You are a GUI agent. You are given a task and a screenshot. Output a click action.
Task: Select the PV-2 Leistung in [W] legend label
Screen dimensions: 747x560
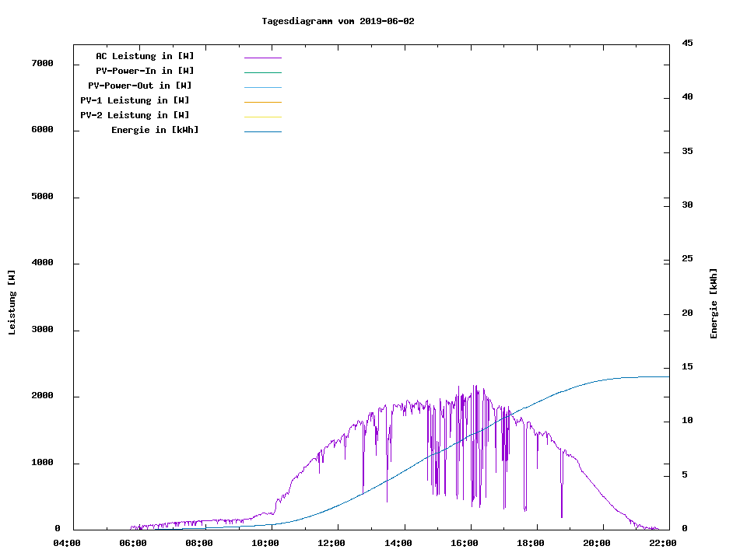[135, 115]
